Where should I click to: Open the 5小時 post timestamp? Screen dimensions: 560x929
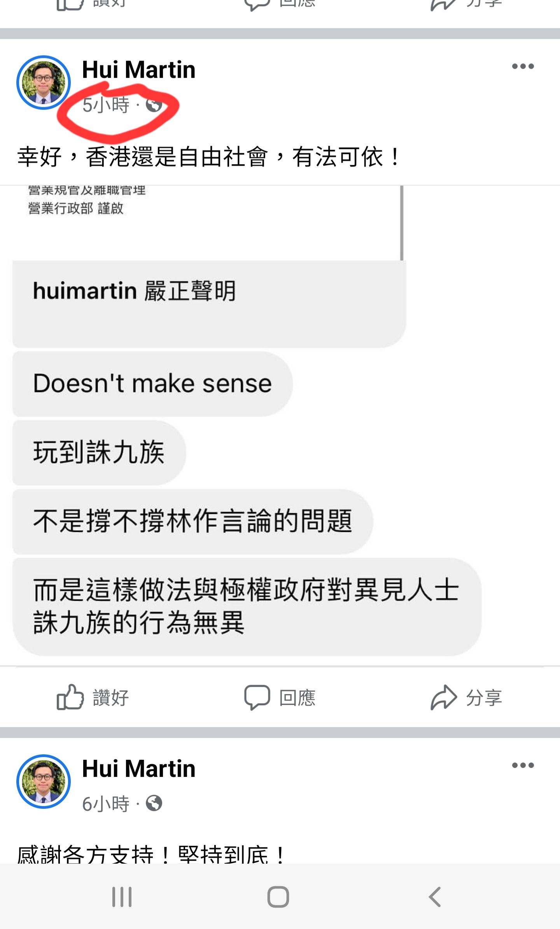point(106,105)
